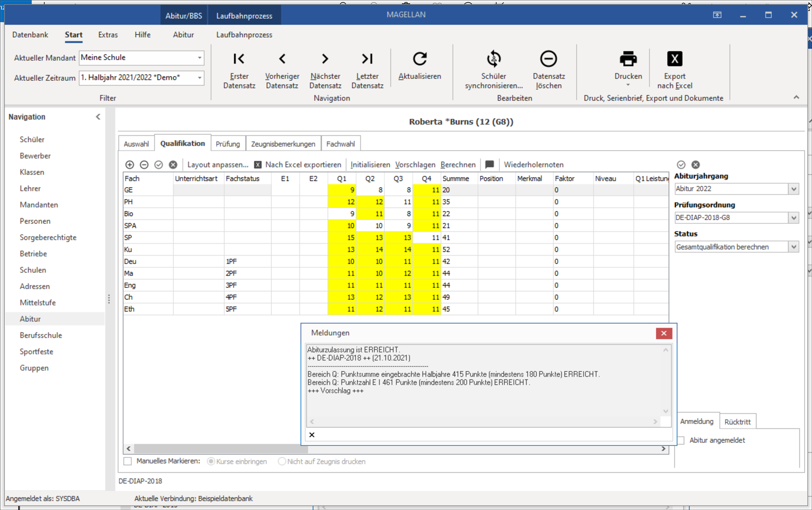Image resolution: width=812 pixels, height=510 pixels.
Task: Click Export nach Excel icon
Action: click(x=675, y=59)
